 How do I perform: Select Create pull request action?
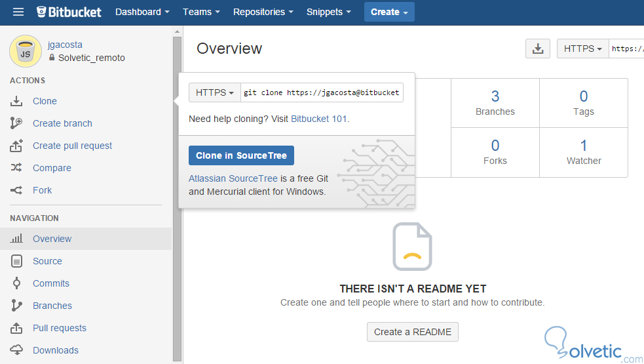[x=72, y=146]
